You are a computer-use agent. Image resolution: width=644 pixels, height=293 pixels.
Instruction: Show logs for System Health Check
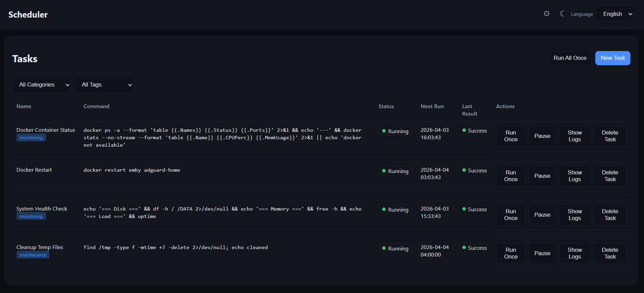coord(575,215)
